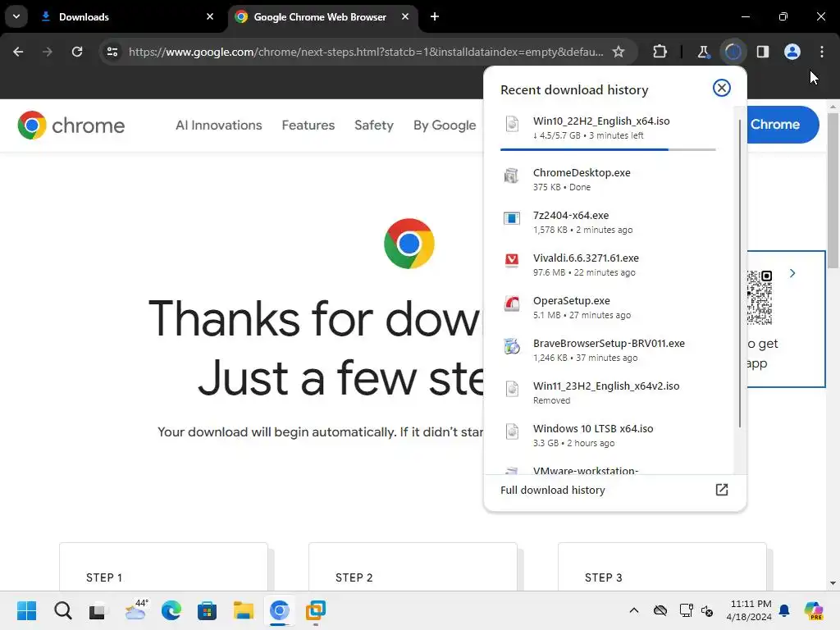Click the taskbar clock showing 11:11 PM

coord(749,610)
